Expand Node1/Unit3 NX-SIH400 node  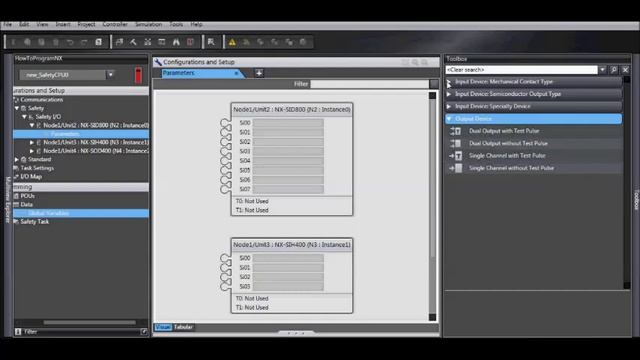32,142
